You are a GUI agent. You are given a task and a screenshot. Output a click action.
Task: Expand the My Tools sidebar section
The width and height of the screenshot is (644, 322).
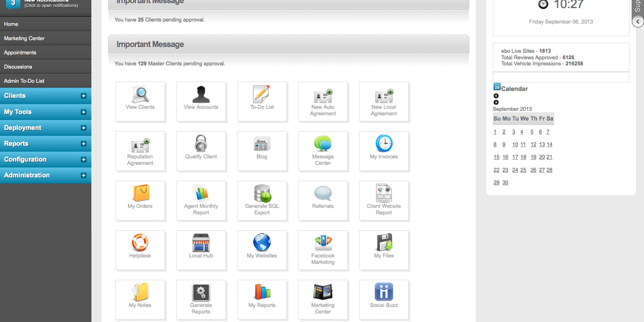[46, 112]
